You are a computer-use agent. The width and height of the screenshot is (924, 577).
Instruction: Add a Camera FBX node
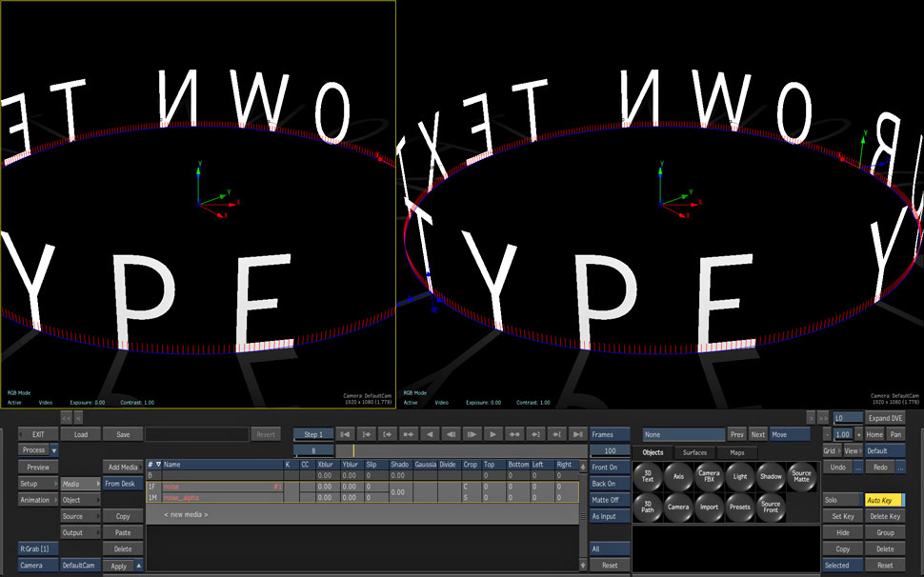(709, 476)
